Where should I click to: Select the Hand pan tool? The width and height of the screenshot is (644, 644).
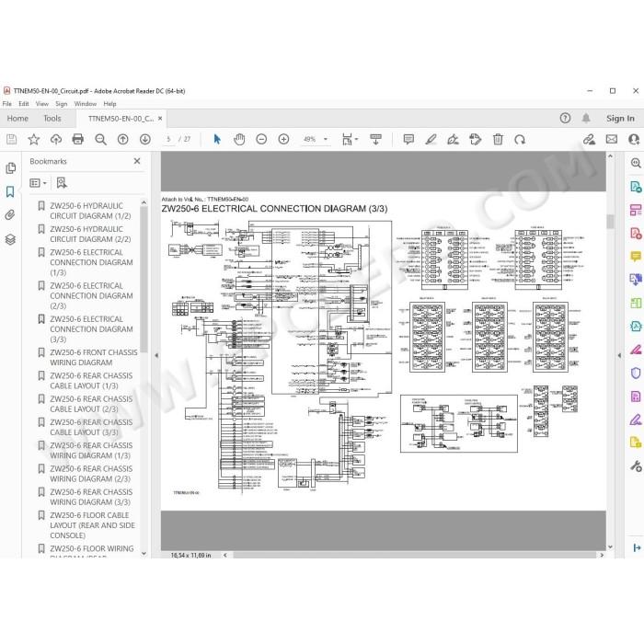click(239, 139)
